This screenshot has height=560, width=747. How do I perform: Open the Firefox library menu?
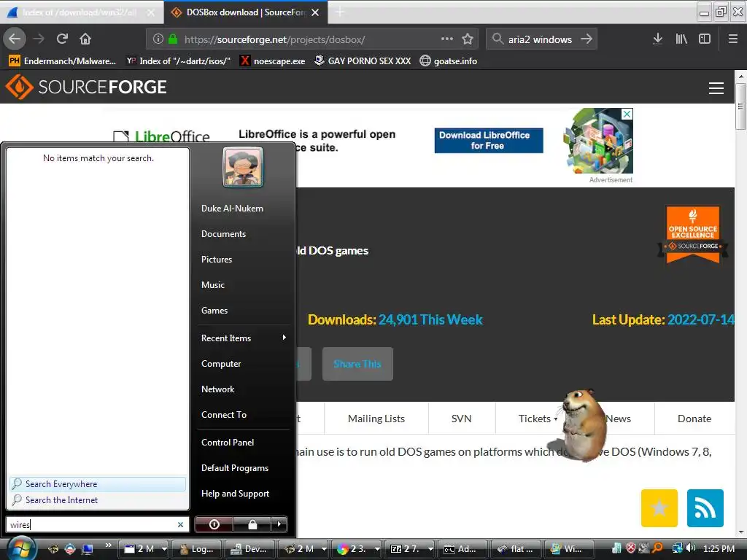point(681,39)
